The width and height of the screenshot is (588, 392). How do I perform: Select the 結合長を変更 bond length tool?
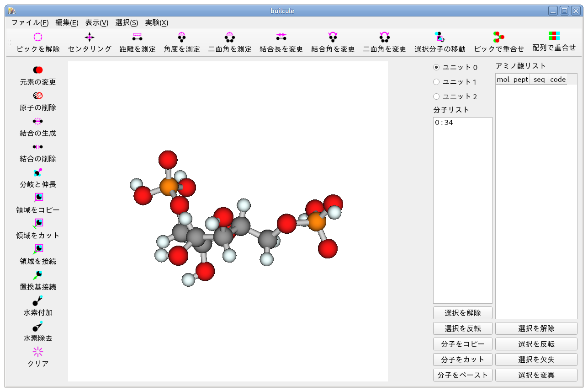pos(281,38)
